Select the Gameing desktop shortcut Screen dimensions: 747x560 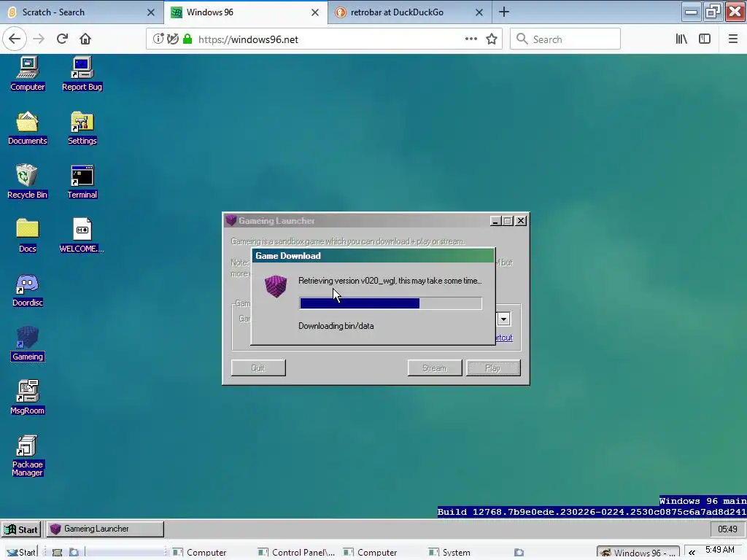(x=27, y=344)
